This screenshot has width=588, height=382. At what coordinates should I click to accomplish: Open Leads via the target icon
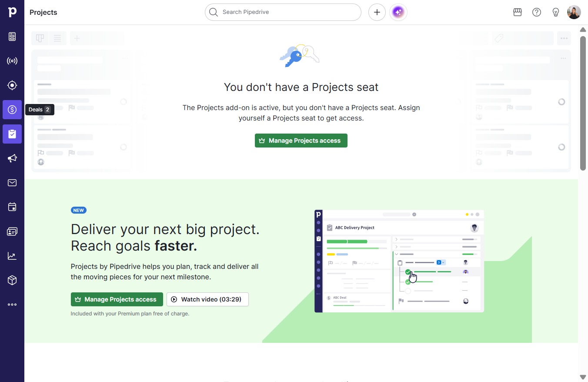[x=12, y=85]
